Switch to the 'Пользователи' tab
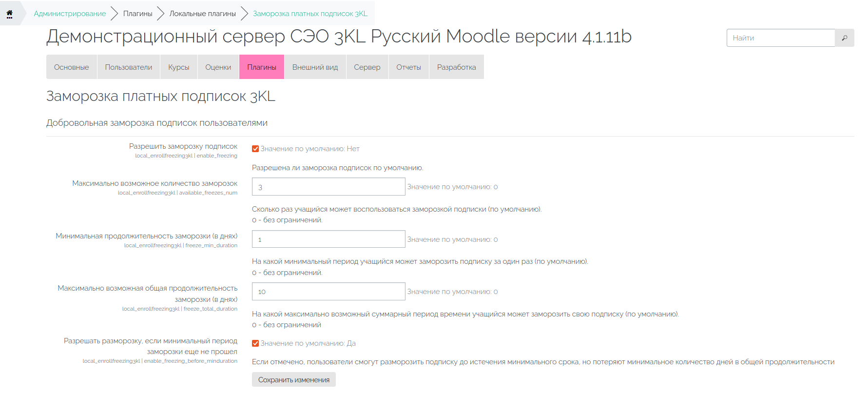 tap(129, 67)
